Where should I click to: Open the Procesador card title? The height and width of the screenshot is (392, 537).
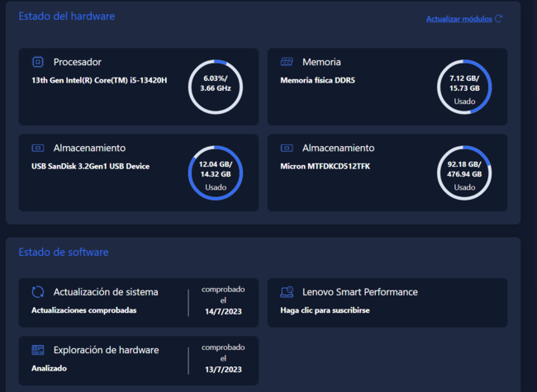pos(78,62)
